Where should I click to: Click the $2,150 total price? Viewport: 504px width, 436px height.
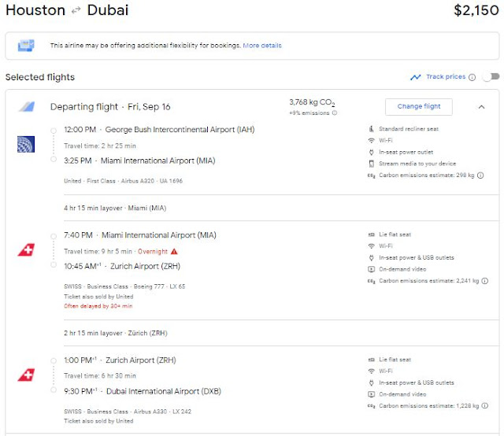coord(476,11)
